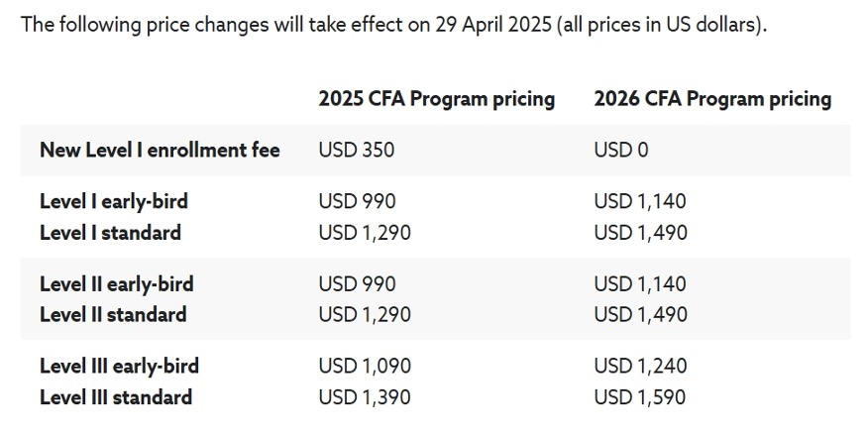Click Level I early-bird 2025 price USD 990
The width and height of the screenshot is (868, 434).
[357, 201]
